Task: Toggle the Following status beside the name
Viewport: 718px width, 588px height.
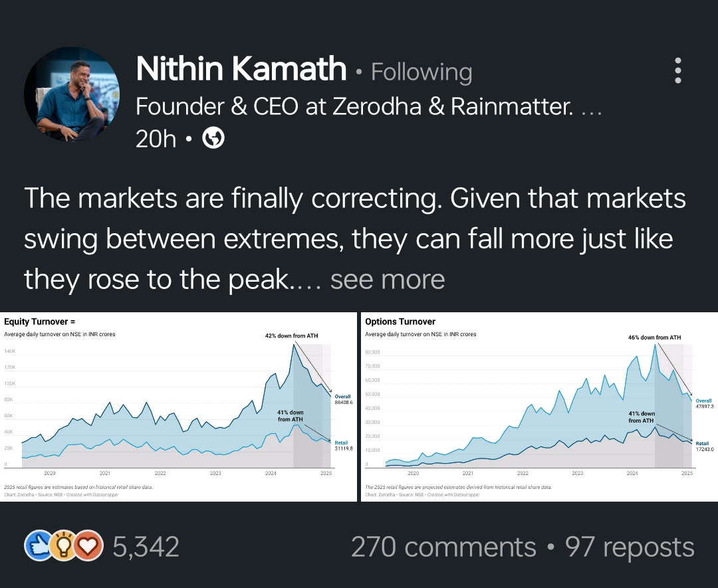Action: click(x=421, y=72)
